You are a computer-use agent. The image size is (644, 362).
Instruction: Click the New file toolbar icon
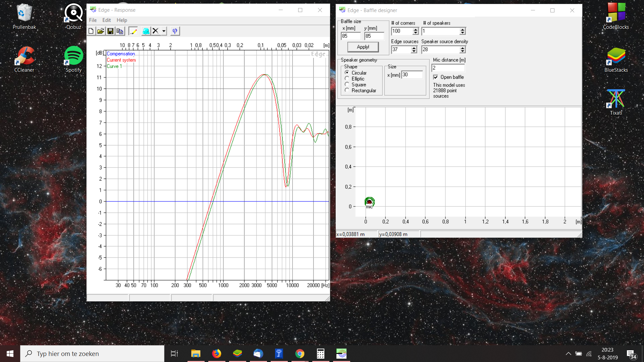tap(91, 31)
